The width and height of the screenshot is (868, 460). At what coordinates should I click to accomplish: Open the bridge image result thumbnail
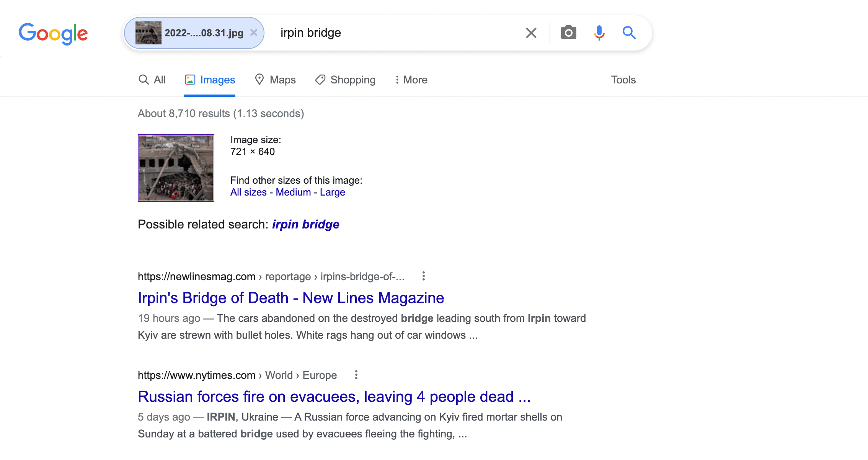176,168
